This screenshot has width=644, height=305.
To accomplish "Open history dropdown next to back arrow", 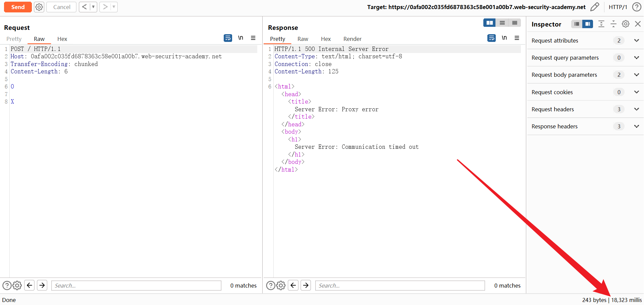I will [x=93, y=7].
